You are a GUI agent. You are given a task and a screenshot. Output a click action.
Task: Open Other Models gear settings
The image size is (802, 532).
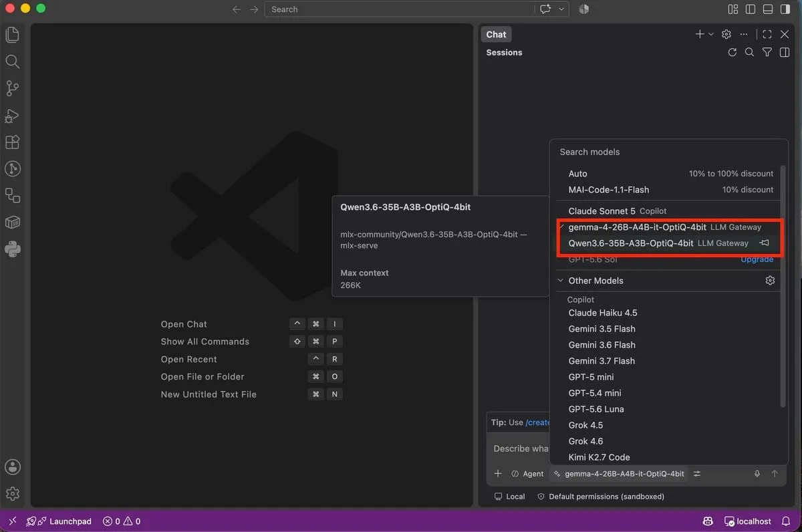click(770, 281)
